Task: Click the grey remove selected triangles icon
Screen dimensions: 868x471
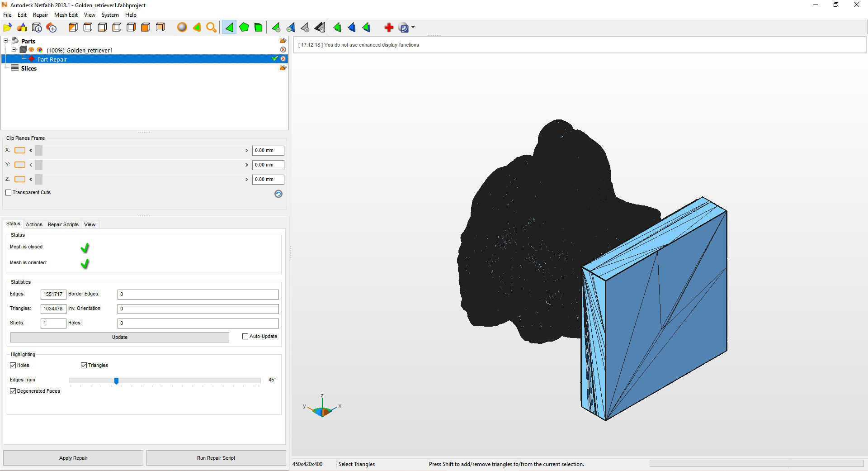Action: tap(305, 28)
